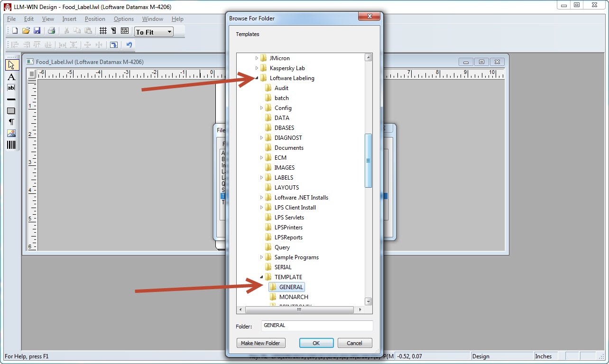This screenshot has height=364, width=609.
Task: Select the Query folder
Action: (282, 247)
